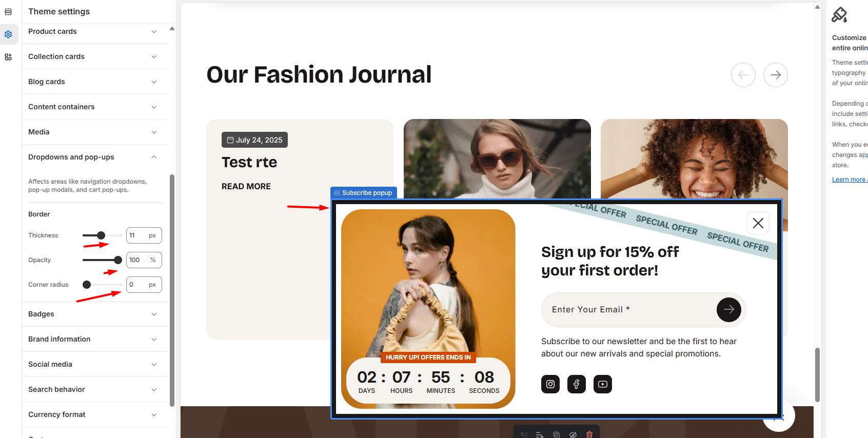This screenshot has height=438, width=868.
Task: Submit email with the round arrow button
Action: click(728, 310)
